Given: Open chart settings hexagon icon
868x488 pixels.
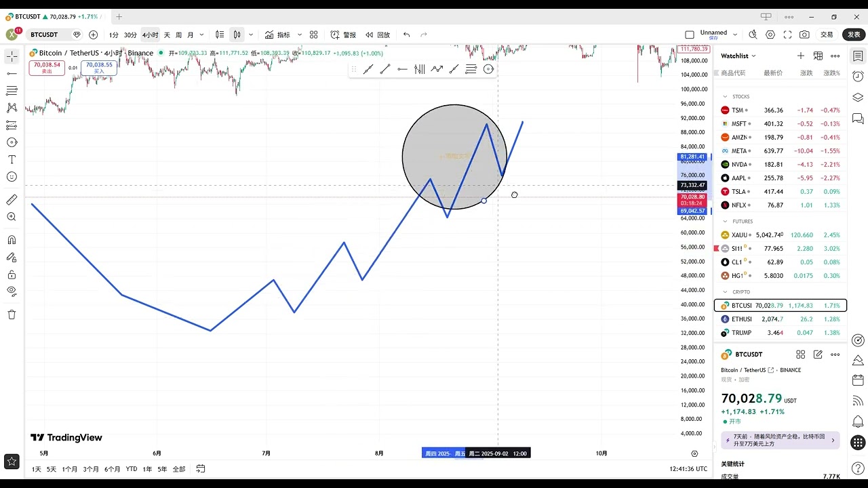Looking at the screenshot, I should 770,35.
